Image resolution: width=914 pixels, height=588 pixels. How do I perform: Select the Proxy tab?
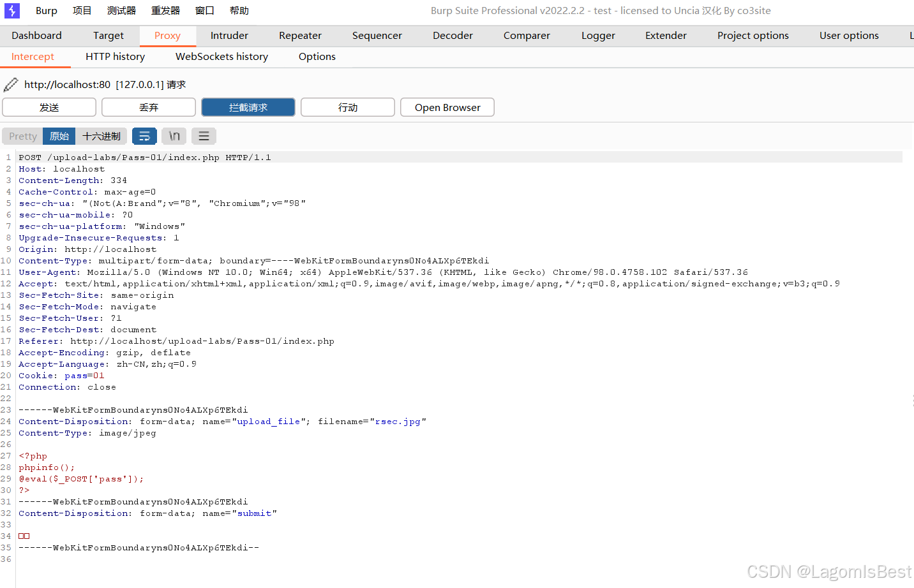pos(167,36)
